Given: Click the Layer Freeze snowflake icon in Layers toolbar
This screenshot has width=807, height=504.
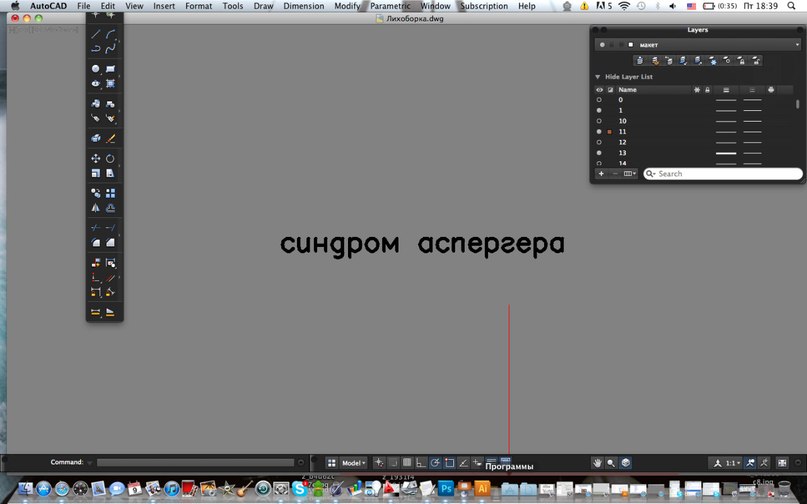Looking at the screenshot, I should coord(713,60).
